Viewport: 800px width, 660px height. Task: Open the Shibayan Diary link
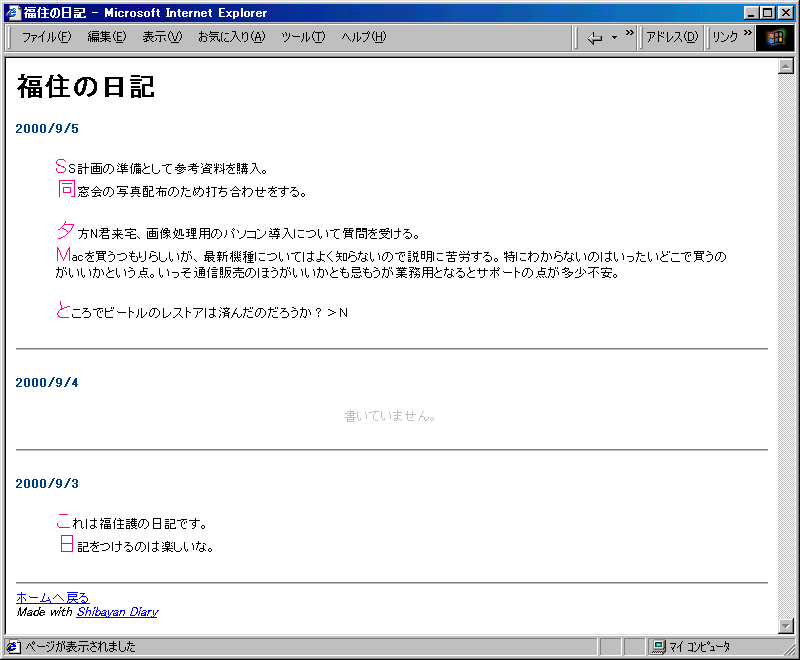click(117, 611)
